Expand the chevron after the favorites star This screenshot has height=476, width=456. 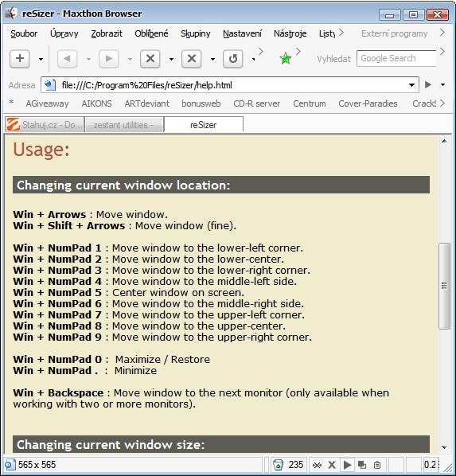pos(298,51)
